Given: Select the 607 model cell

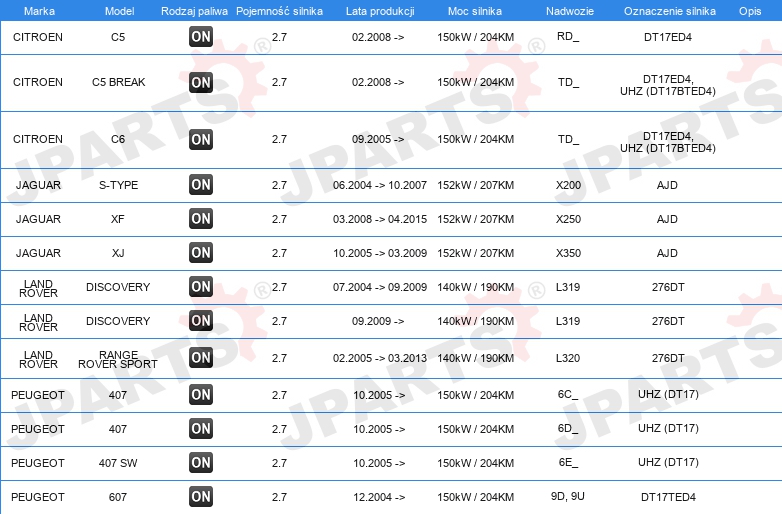Looking at the screenshot, I should [118, 497].
